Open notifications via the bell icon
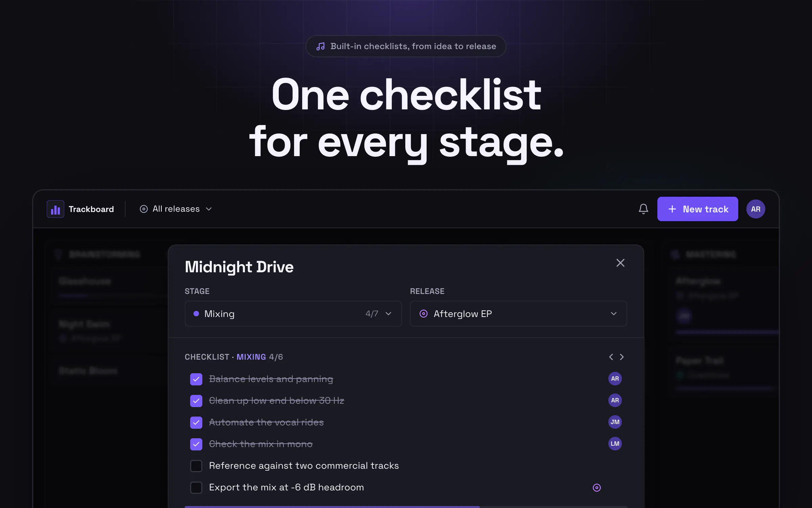This screenshot has height=508, width=812. click(x=643, y=209)
